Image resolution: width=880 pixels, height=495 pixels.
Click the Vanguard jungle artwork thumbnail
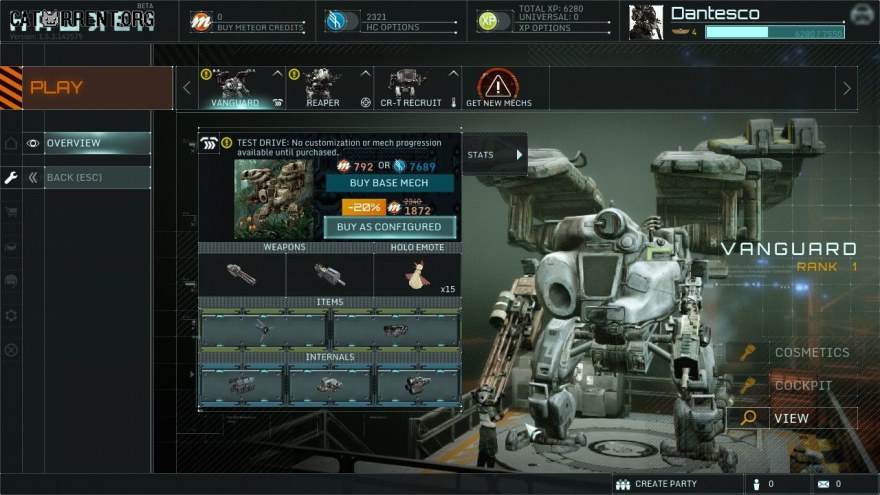click(x=273, y=199)
